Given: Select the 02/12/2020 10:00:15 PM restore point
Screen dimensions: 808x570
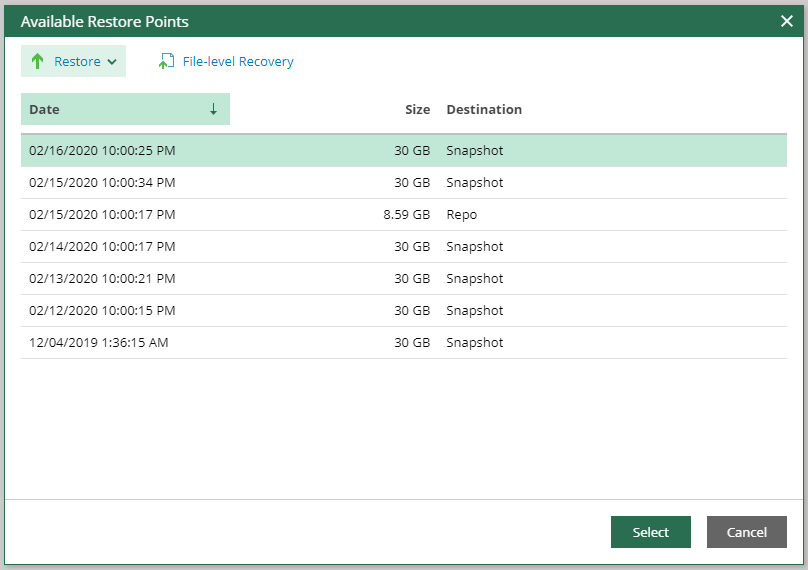Looking at the screenshot, I should click(403, 310).
